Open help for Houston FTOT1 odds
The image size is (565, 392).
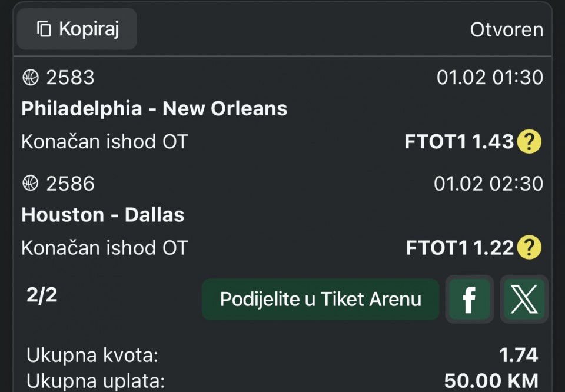click(x=529, y=248)
